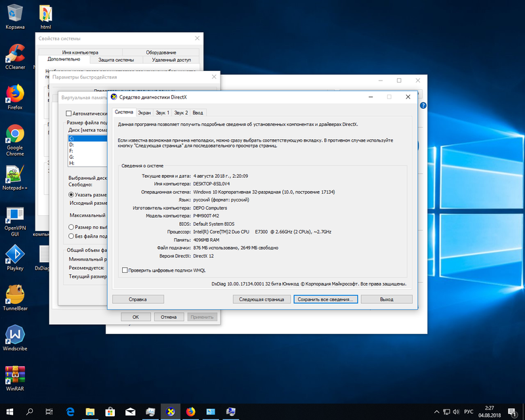The image size is (525, 420).
Task: Select the custom size (Указать размер) radio button
Action: click(x=71, y=195)
